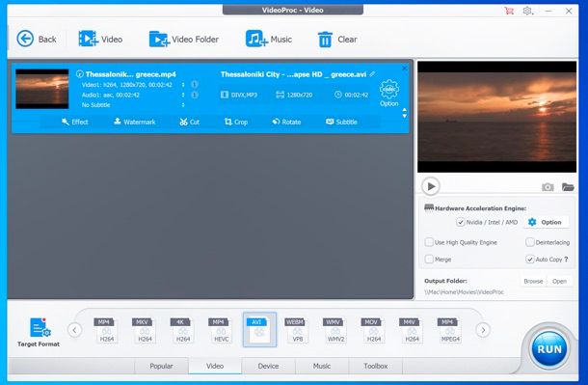Select WMV WMV2 format
The width and height of the screenshot is (588, 385).
click(x=335, y=330)
